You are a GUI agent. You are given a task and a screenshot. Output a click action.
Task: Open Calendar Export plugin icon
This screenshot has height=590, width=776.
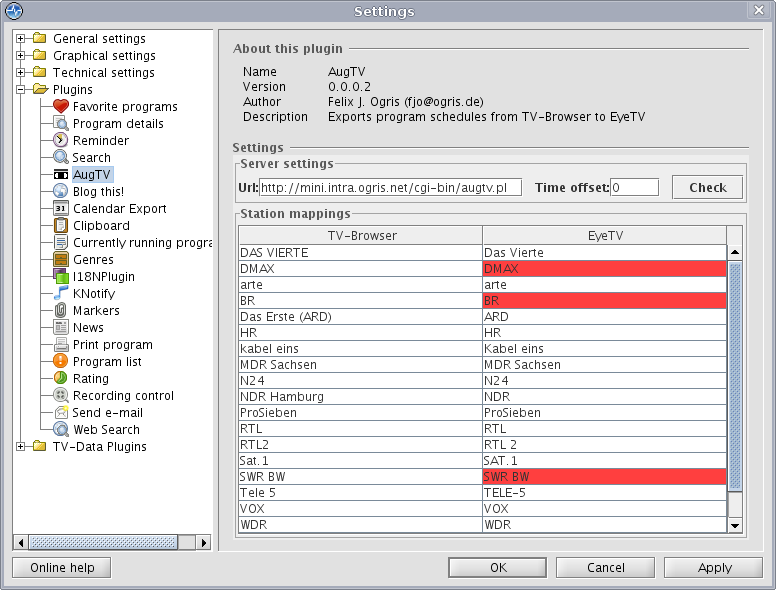tap(60, 209)
